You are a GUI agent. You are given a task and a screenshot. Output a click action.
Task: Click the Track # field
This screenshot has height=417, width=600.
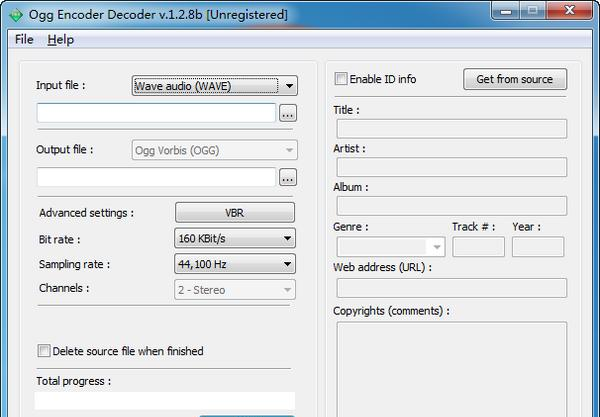[478, 247]
